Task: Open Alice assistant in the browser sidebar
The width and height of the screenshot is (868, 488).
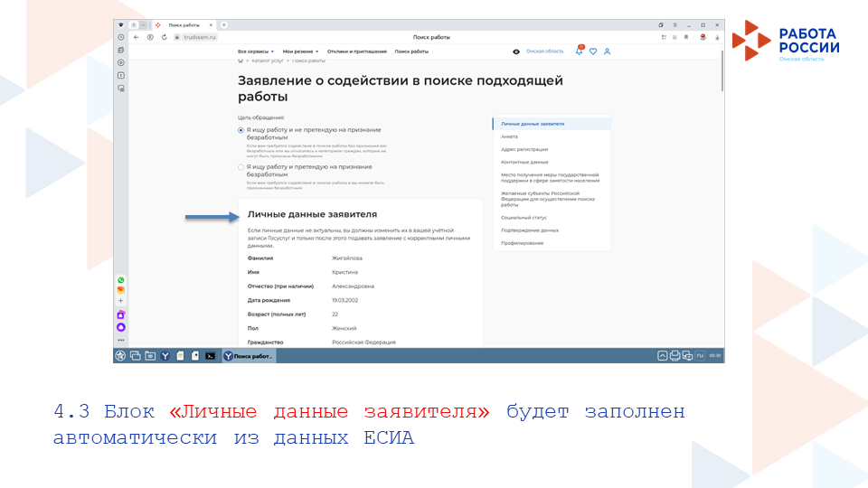Action: coord(121,326)
